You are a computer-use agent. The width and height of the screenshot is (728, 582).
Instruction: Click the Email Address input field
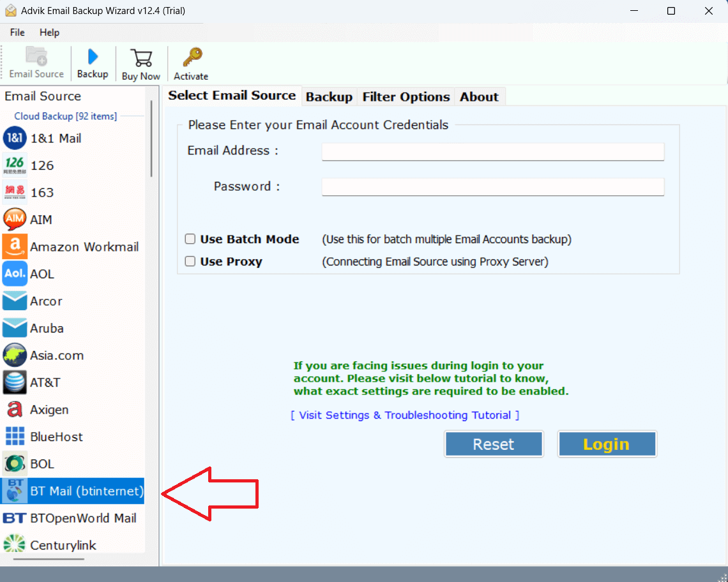[x=492, y=152]
